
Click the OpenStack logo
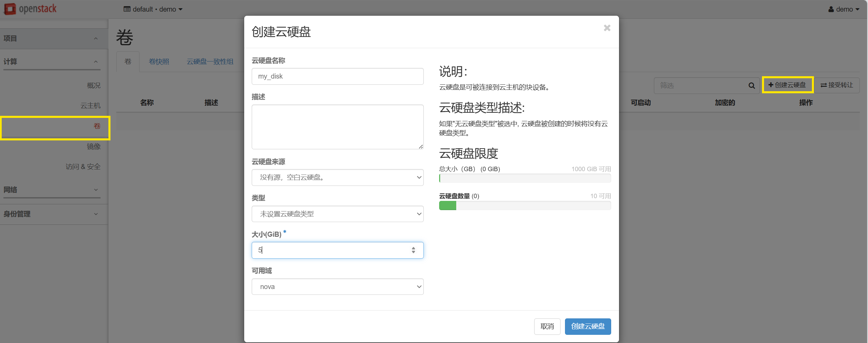30,9
